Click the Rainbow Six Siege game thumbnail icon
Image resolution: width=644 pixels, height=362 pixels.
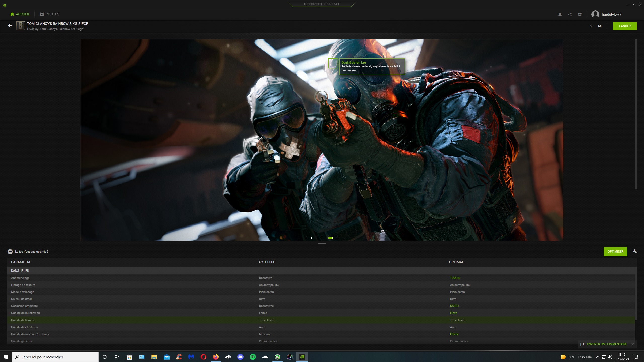tap(21, 26)
